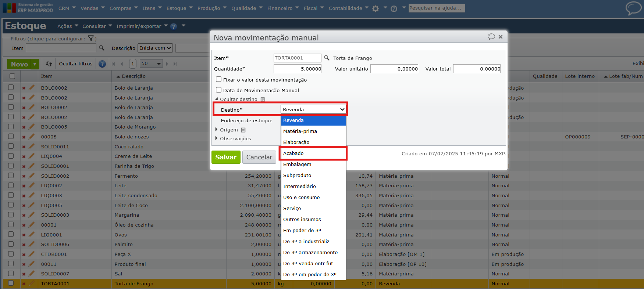The image size is (644, 289).
Task: Close the Nova movimentação manual dialog
Action: pos(501,37)
